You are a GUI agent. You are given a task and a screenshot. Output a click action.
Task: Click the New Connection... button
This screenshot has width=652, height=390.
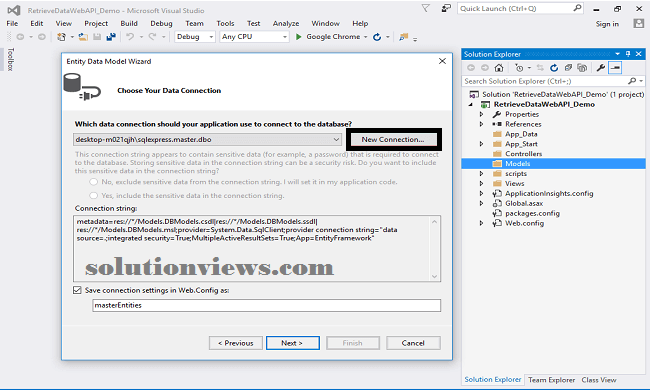[x=393, y=140]
